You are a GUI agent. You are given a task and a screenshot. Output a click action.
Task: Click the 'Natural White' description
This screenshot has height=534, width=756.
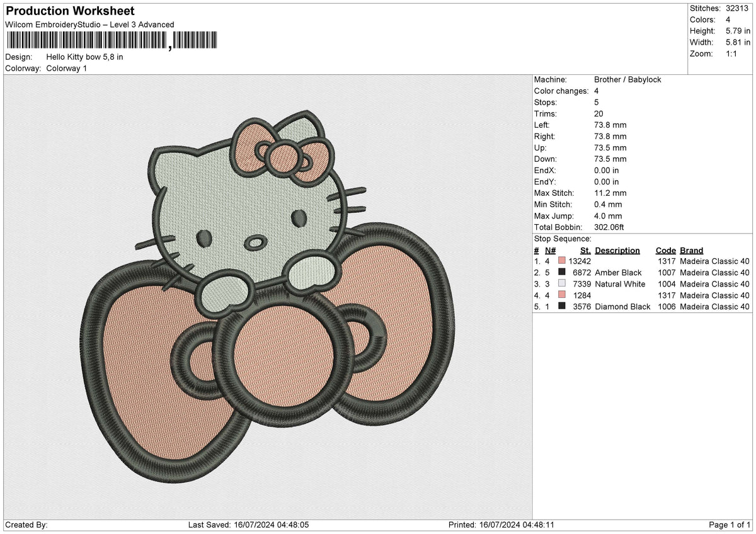(x=620, y=284)
